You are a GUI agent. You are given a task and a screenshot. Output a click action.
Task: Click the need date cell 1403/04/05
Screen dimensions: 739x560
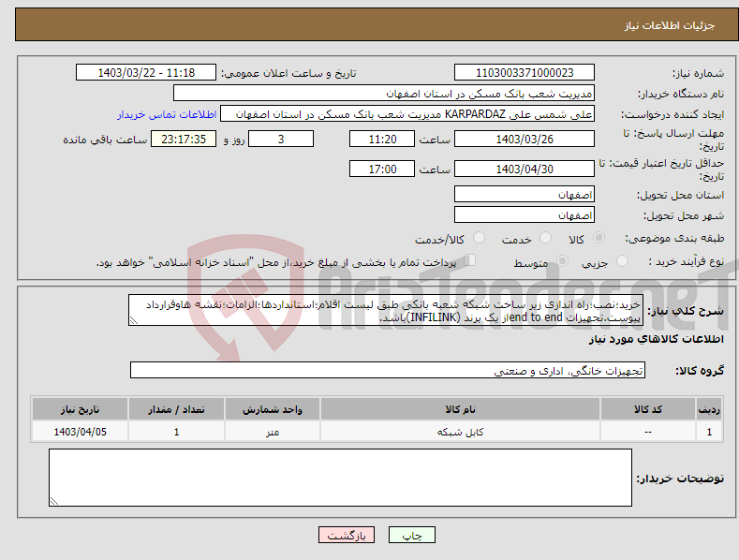pyautogui.click(x=81, y=432)
